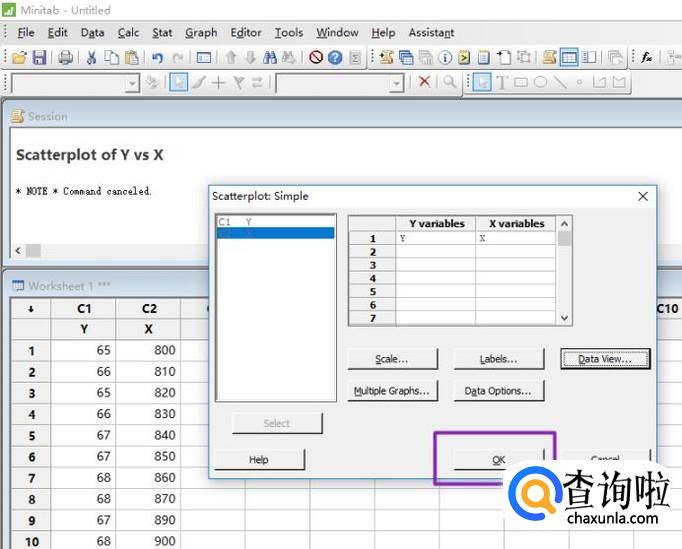Open the Editor menu

coord(246,33)
